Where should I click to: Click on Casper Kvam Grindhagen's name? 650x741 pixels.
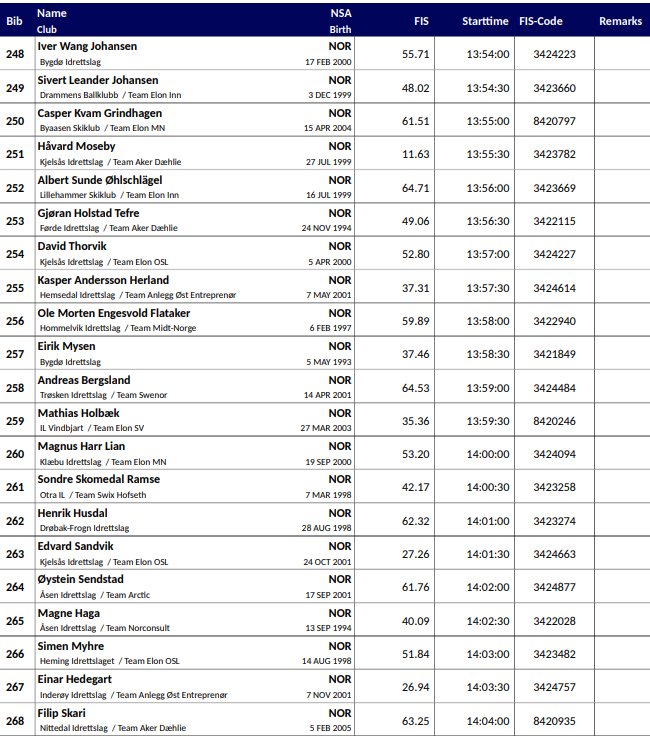click(99, 113)
